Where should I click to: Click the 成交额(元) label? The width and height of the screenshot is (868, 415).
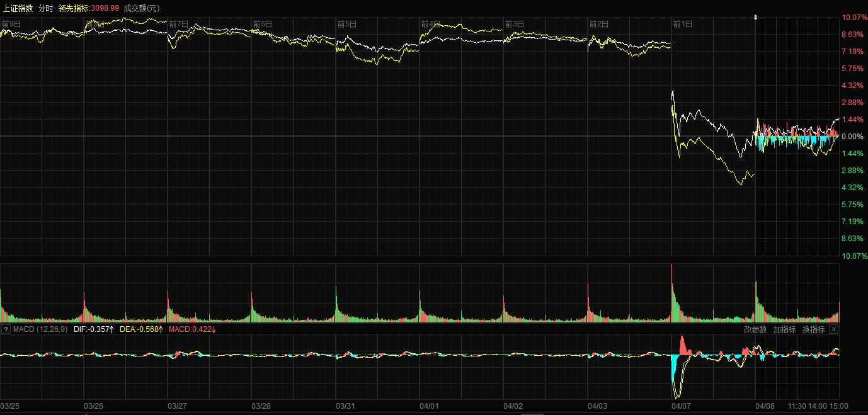(142, 8)
